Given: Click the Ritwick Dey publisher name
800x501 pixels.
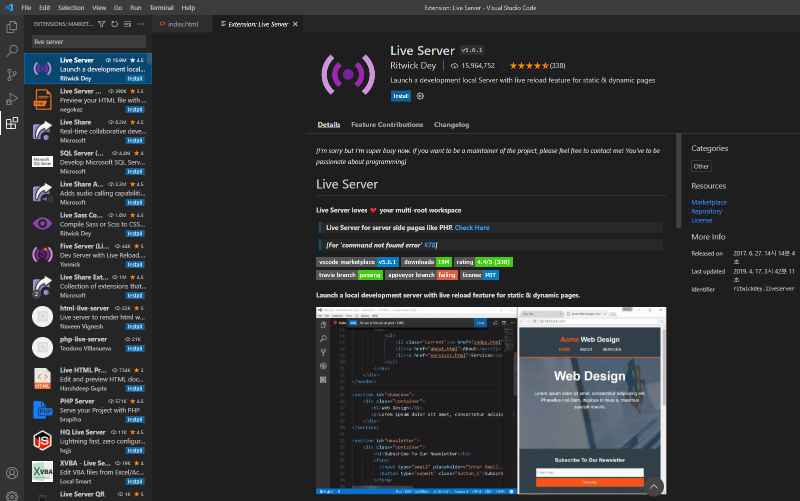Looking at the screenshot, I should coord(413,65).
